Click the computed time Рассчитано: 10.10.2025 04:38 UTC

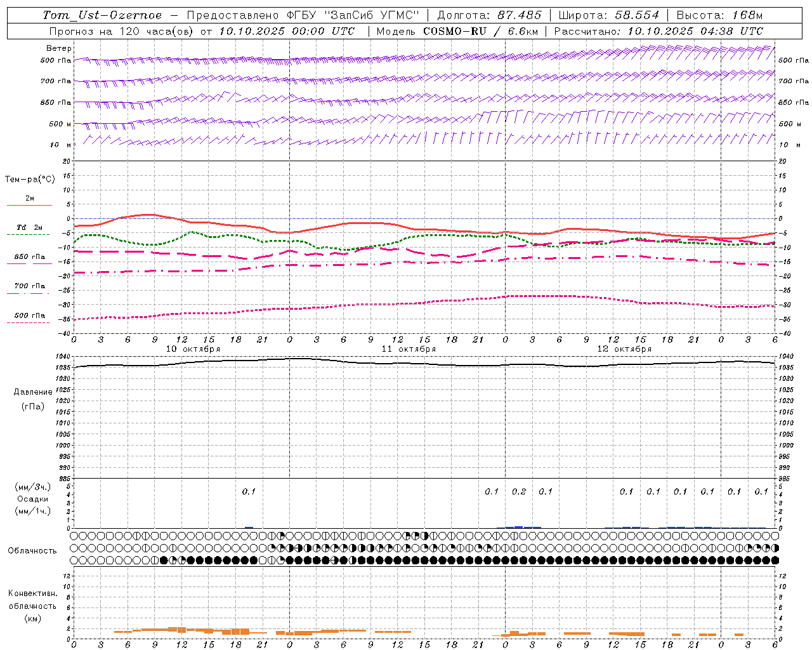click(x=658, y=31)
